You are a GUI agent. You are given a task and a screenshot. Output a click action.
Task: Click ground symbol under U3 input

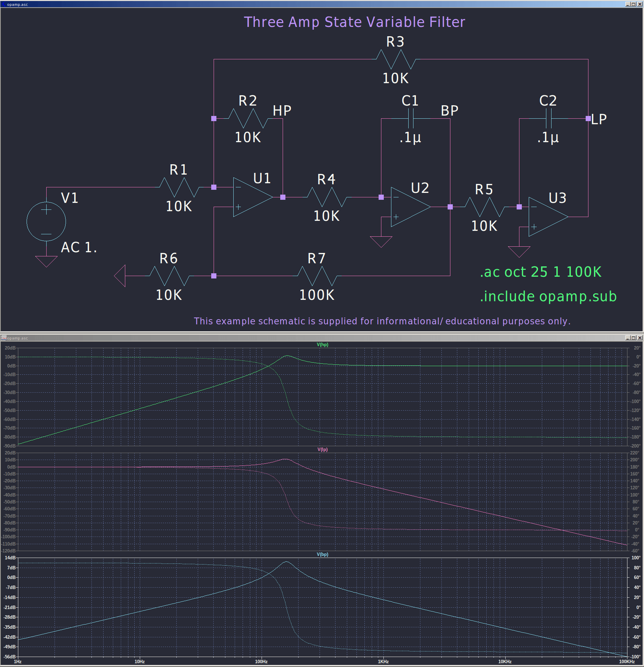519,252
